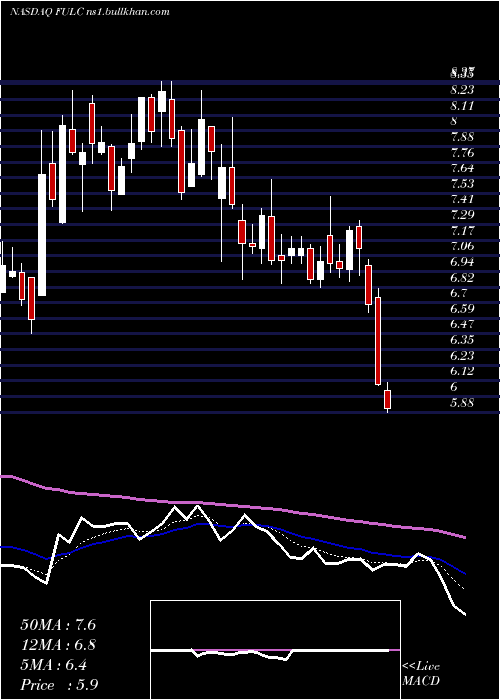This screenshot has height=700, width=500.
Task: Select the 6.47 price axis label
Action: click(x=462, y=324)
